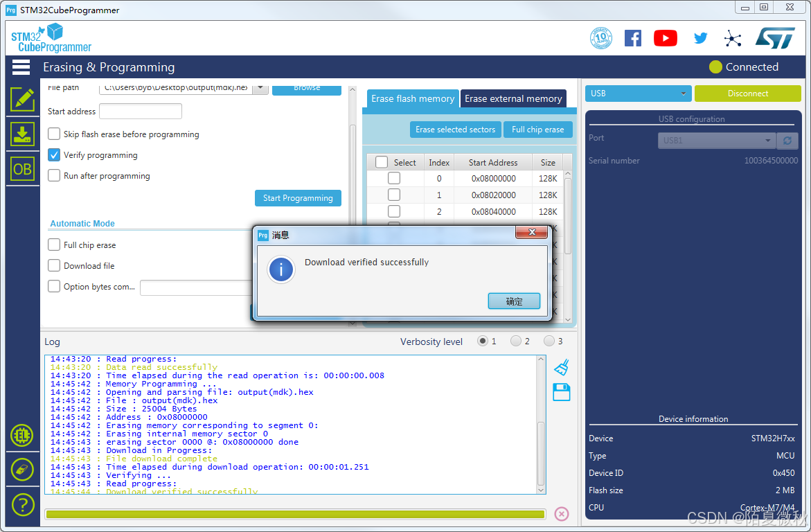Open the USB connection type dropdown
The width and height of the screenshot is (811, 532).
pyautogui.click(x=639, y=93)
